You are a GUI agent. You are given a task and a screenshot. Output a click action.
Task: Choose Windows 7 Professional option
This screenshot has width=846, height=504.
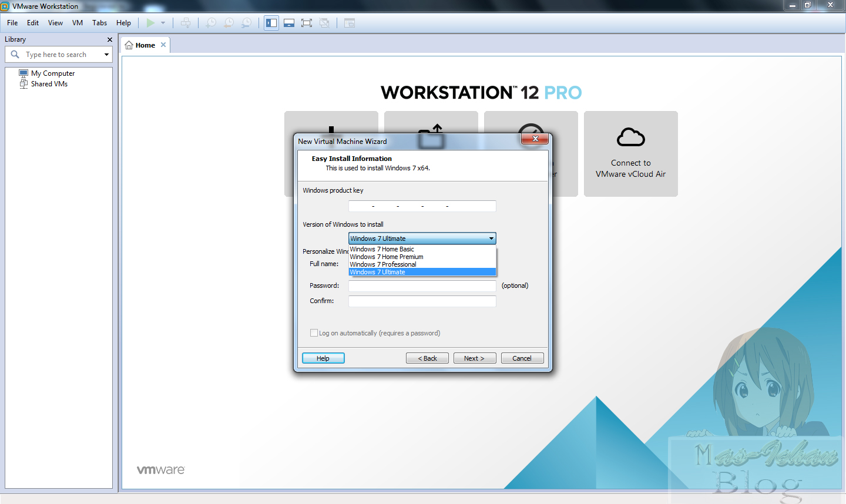point(422,264)
